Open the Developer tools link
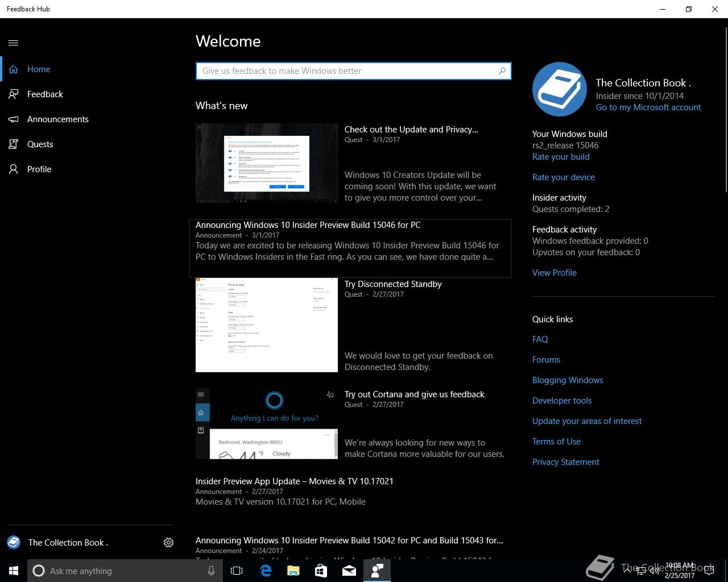 pyautogui.click(x=562, y=401)
